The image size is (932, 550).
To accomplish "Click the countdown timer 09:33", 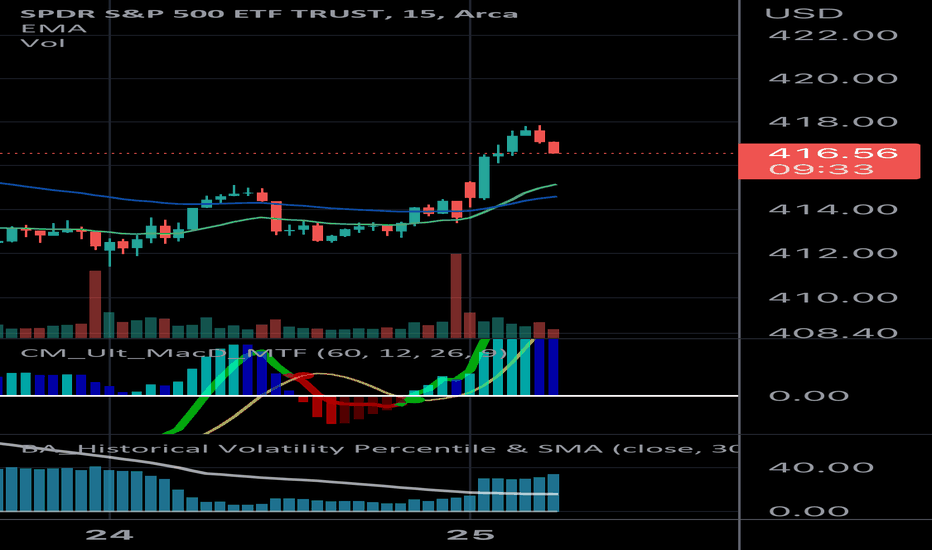I will 821,169.
